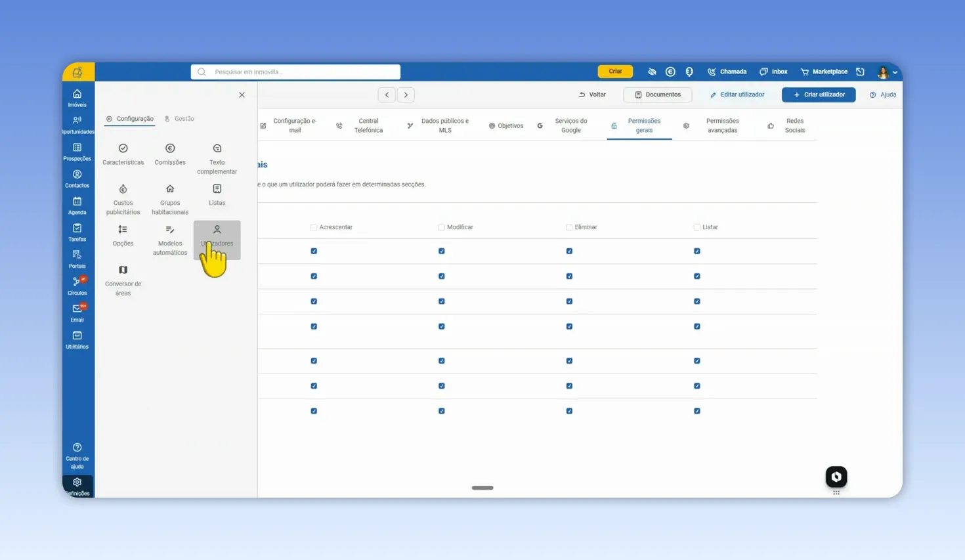965x560 pixels.
Task: Open Utilitários in the sidebar
Action: click(77, 340)
